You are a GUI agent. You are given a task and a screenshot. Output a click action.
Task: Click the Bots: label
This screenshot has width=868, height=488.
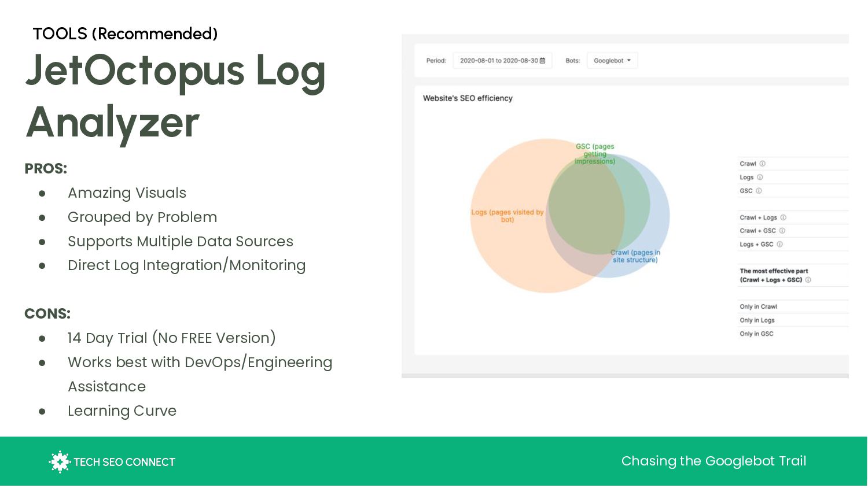(x=573, y=61)
